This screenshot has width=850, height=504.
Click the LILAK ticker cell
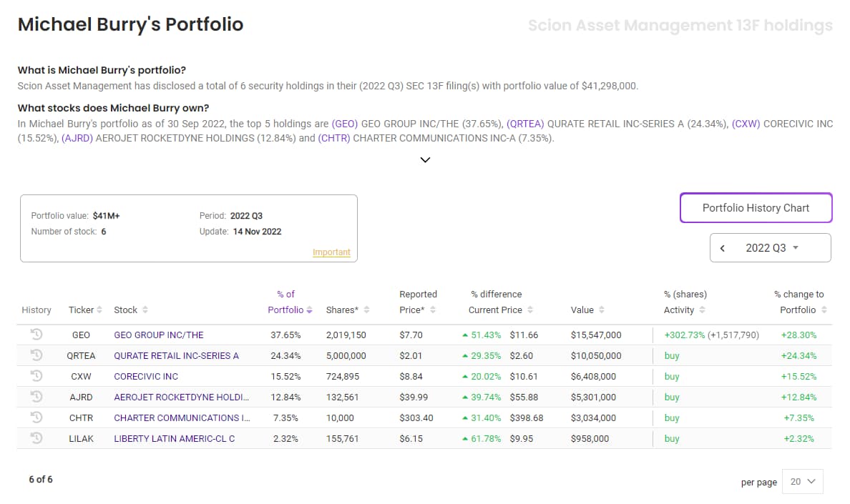(81, 438)
